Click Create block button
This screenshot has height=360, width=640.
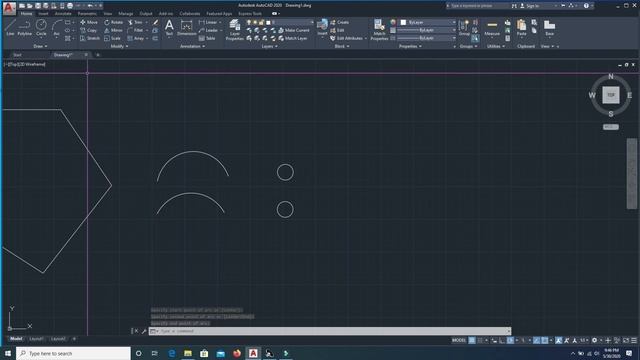tap(340, 22)
